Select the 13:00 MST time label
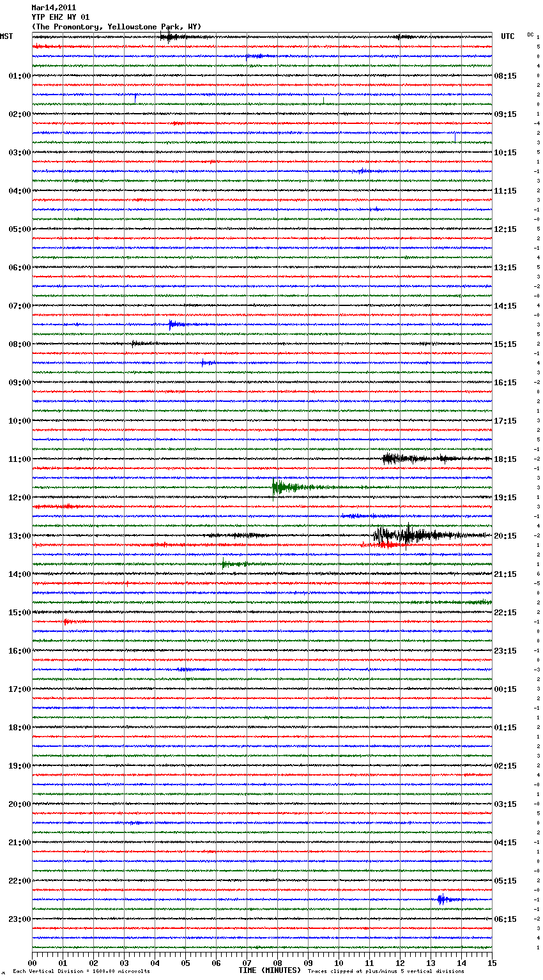This screenshot has width=543, height=980. [x=19, y=536]
